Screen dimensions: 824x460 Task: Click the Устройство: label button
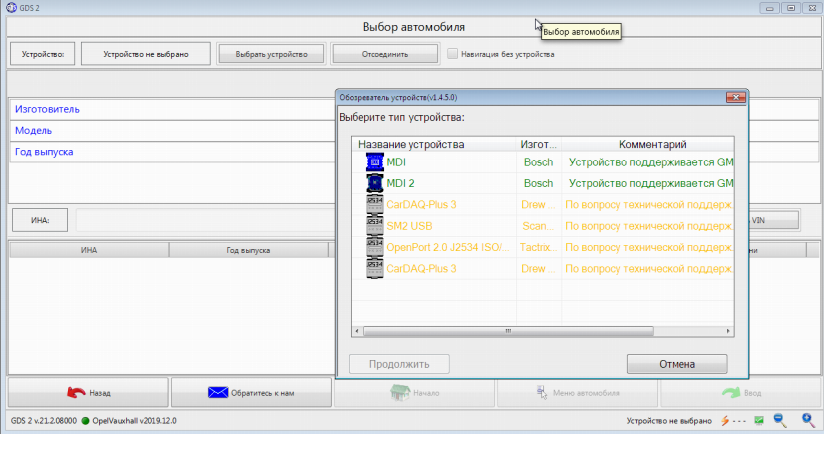click(43, 54)
